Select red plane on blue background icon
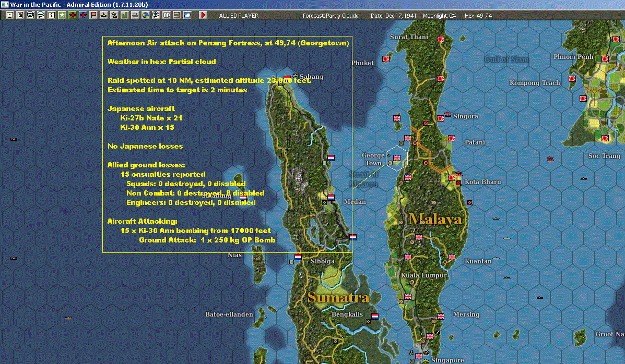 coord(83,15)
